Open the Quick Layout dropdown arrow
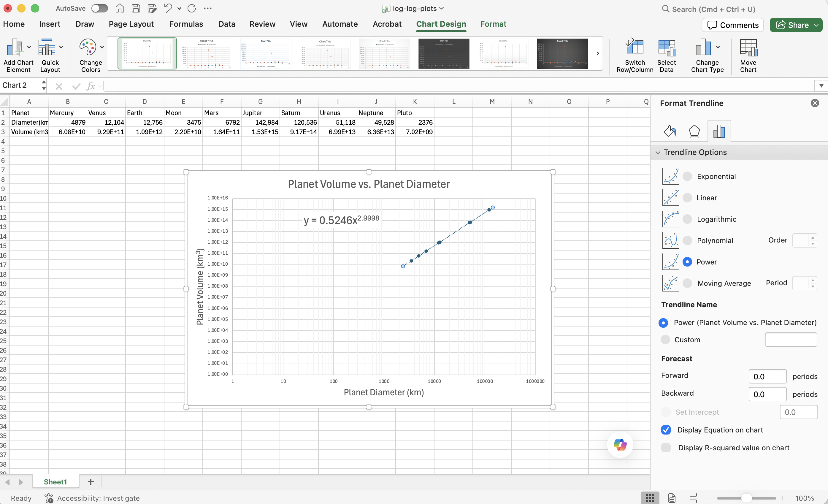 coord(61,47)
